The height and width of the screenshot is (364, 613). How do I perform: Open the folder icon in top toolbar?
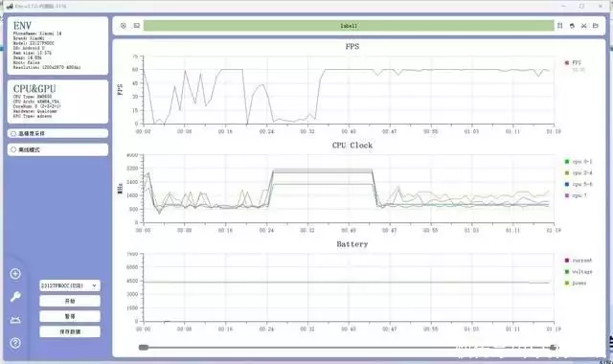click(x=596, y=26)
